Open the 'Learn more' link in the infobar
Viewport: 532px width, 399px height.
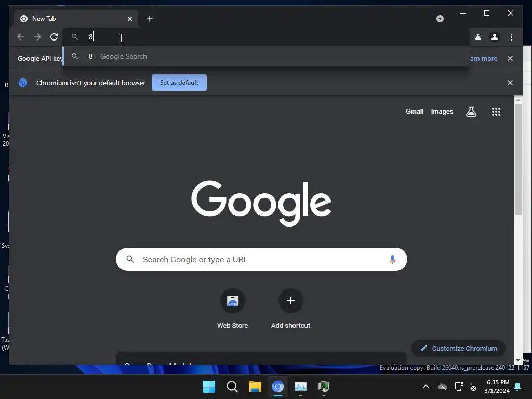pos(483,58)
